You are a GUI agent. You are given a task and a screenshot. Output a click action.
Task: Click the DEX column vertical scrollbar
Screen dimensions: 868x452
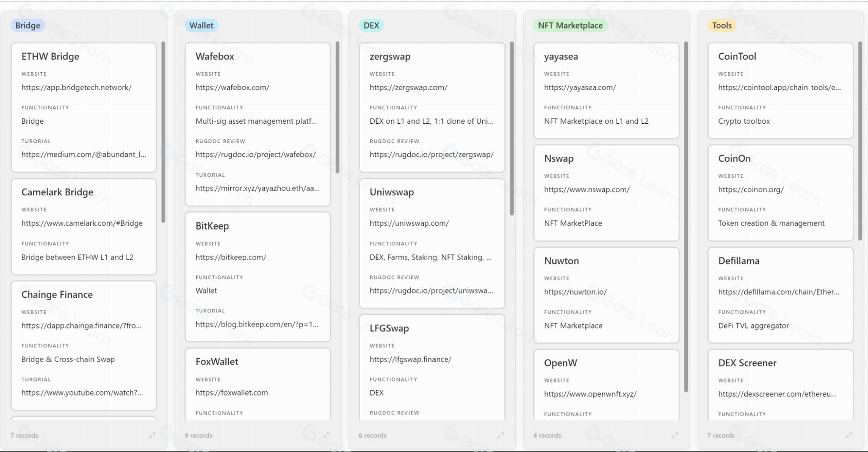click(512, 129)
